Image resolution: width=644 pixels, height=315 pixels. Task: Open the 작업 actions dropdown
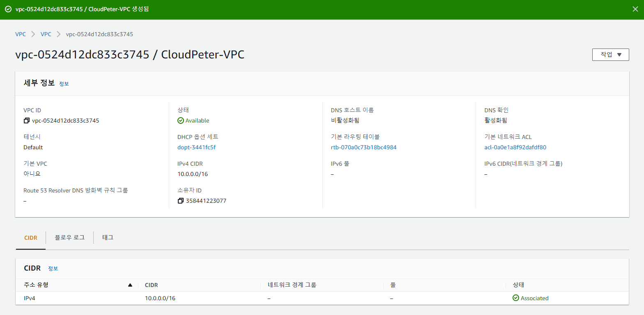pos(610,55)
